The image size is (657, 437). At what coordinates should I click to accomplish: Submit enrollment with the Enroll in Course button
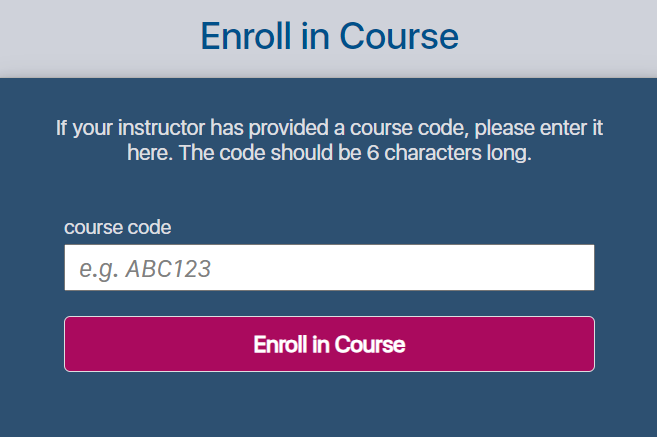tap(329, 344)
